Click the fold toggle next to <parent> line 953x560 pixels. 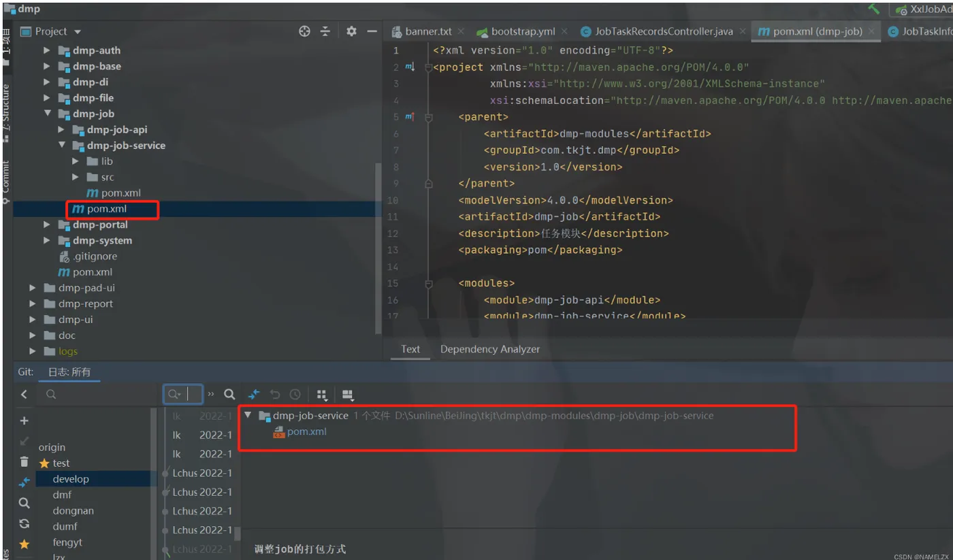429,117
